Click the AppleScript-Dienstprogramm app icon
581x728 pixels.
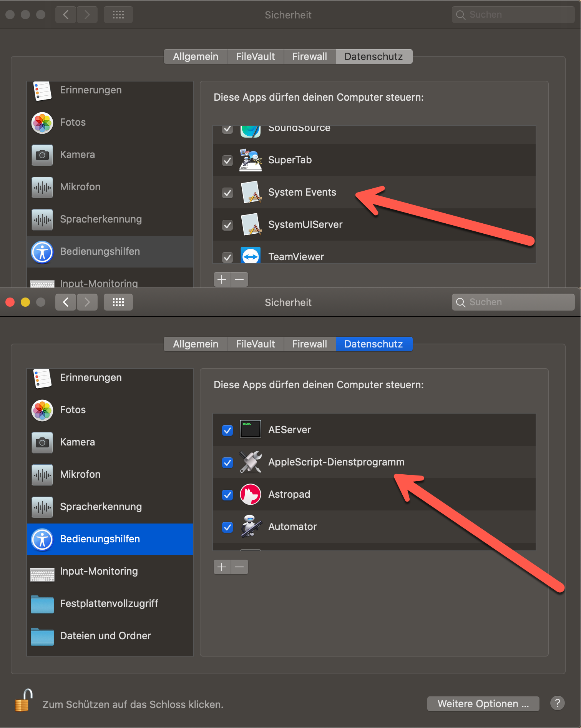coord(251,462)
